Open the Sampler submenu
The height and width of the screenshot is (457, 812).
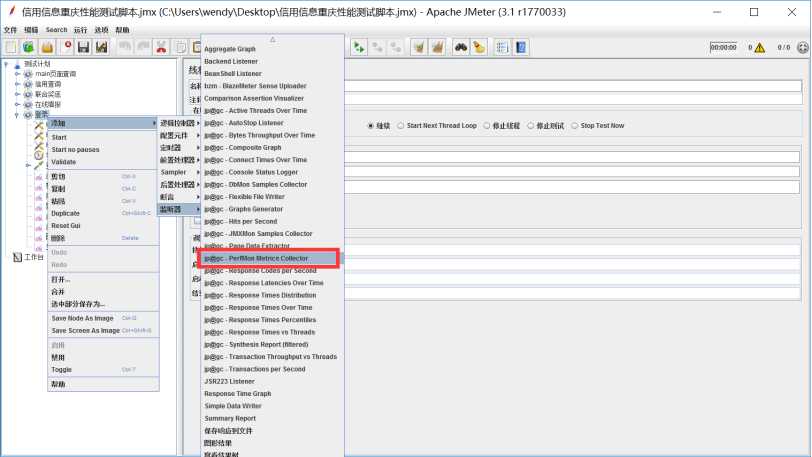[179, 173]
